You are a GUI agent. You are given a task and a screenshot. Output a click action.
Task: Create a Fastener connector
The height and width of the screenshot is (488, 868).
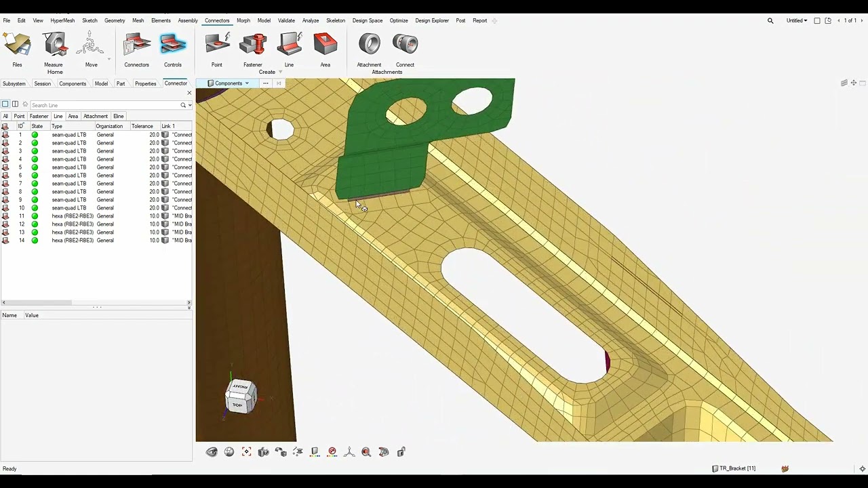[253, 50]
